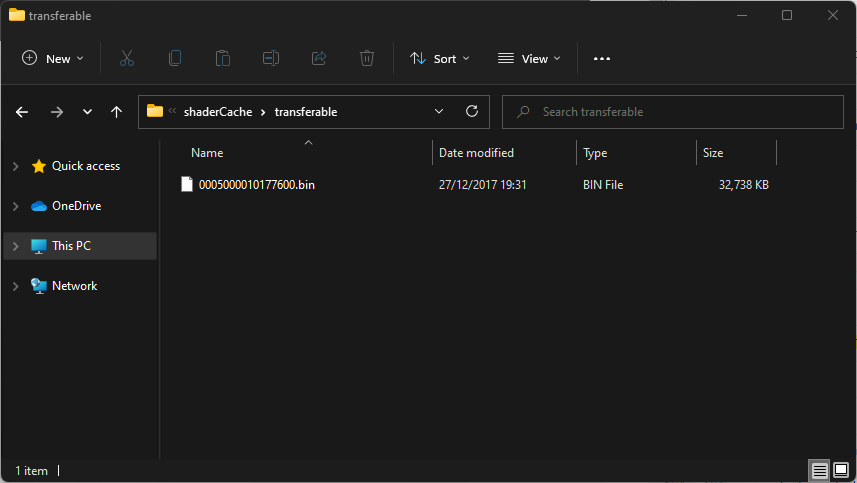Click the Delete trash can icon
857x483 pixels.
[367, 58]
